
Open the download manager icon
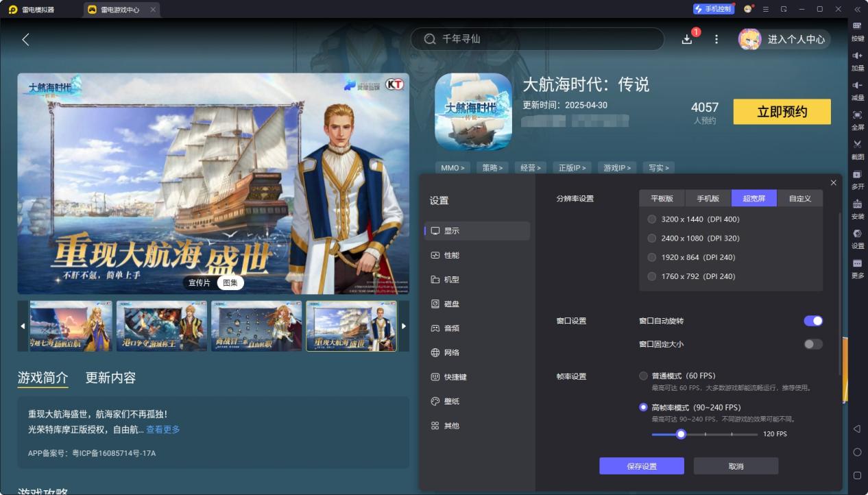click(x=687, y=40)
